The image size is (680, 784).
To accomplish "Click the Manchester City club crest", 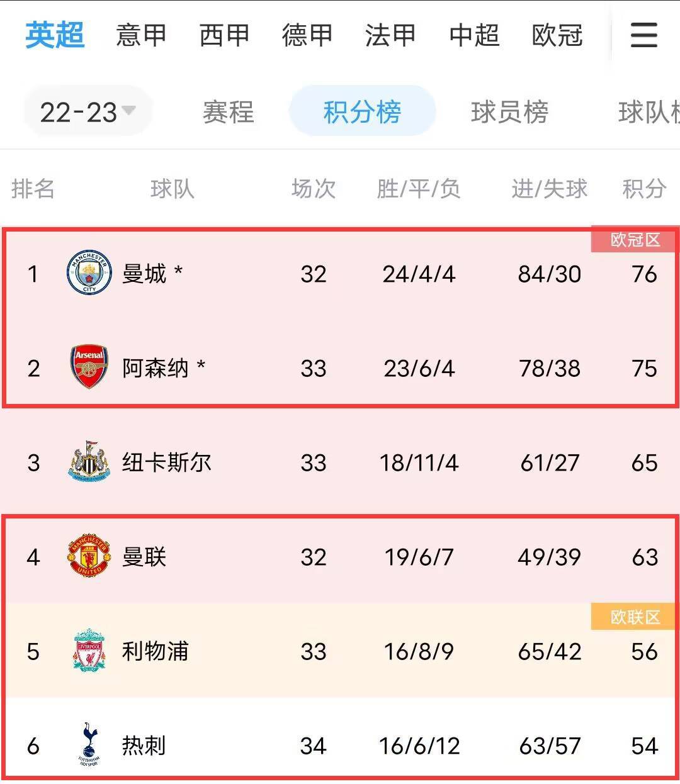I will click(89, 273).
